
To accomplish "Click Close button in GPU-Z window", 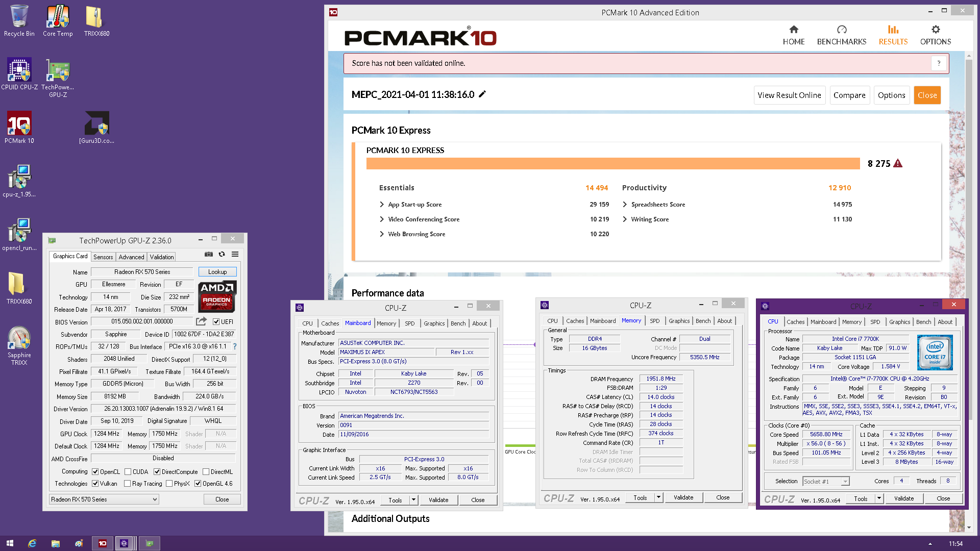I will 222,499.
